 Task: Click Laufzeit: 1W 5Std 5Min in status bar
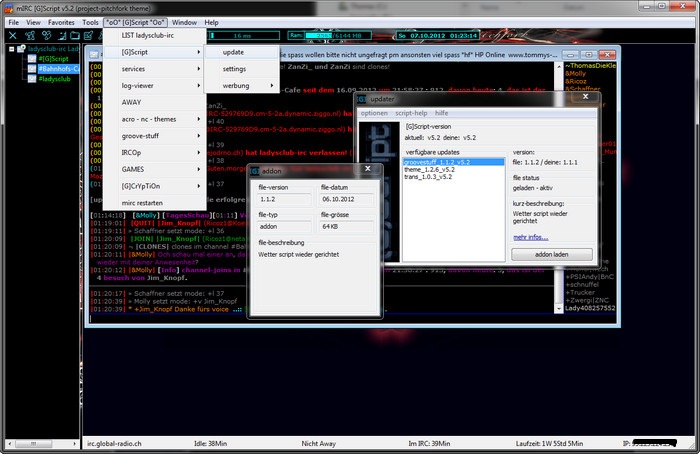pyautogui.click(x=550, y=444)
